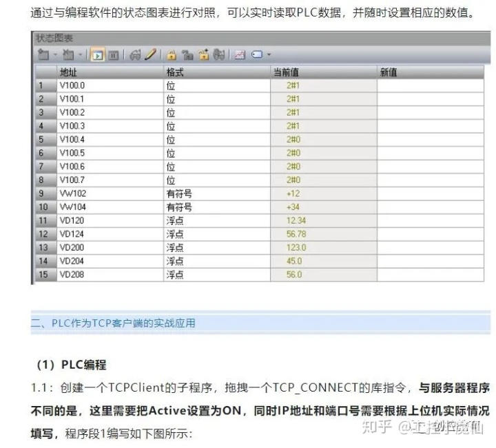Select the VW102 address cell
This screenshot has width=496, height=448.
(110, 193)
